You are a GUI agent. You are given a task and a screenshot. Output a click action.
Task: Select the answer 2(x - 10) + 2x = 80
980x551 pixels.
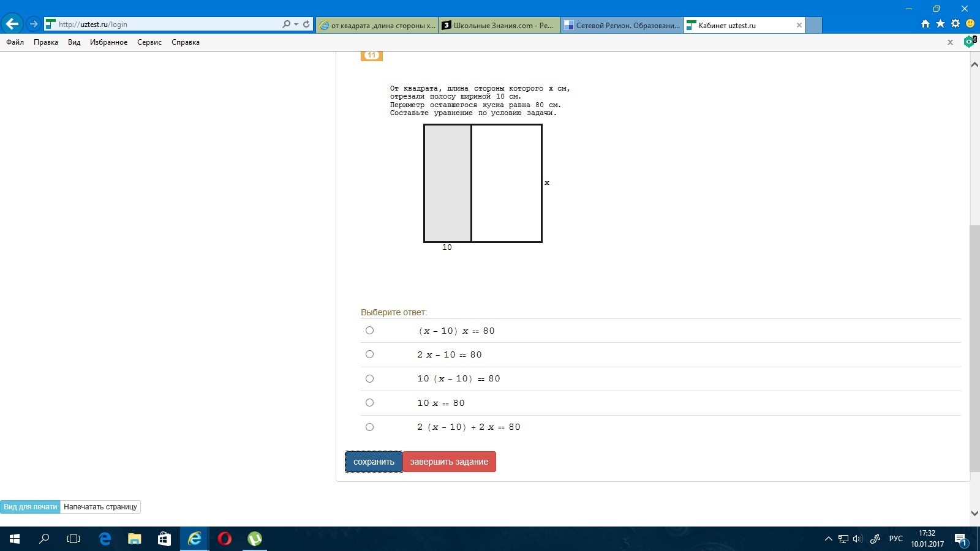[369, 427]
